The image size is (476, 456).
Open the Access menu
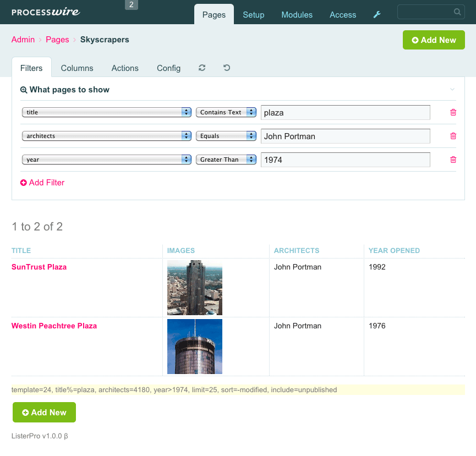coord(343,14)
